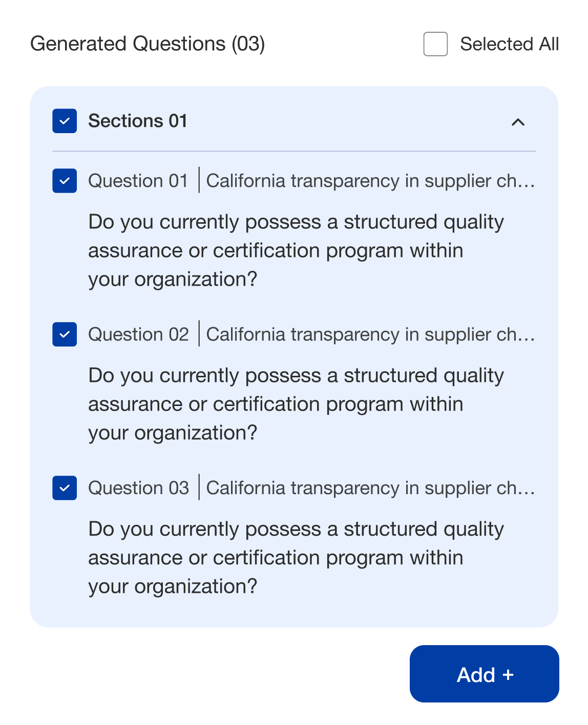The height and width of the screenshot is (725, 588).
Task: Check the Selected All checkbox
Action: pos(435,44)
